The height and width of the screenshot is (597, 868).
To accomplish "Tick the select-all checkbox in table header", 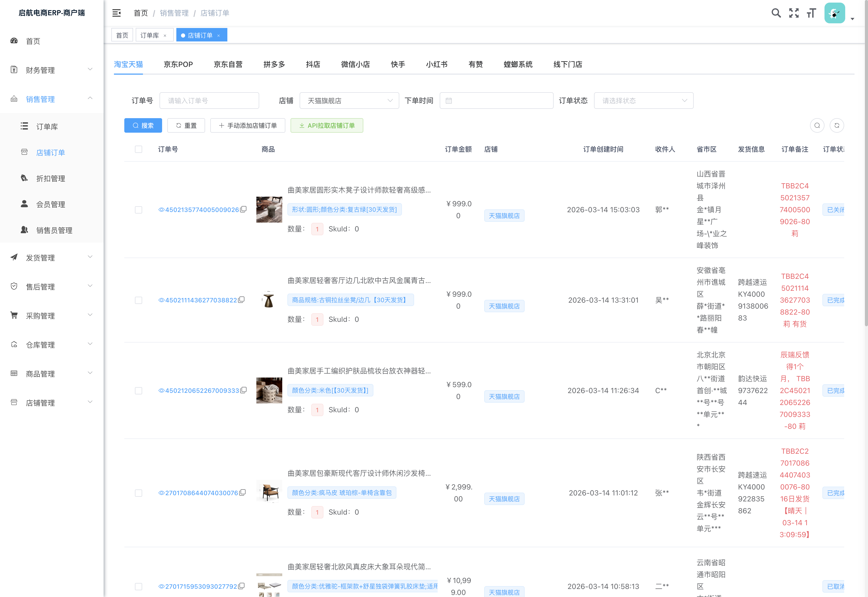I will coord(138,149).
